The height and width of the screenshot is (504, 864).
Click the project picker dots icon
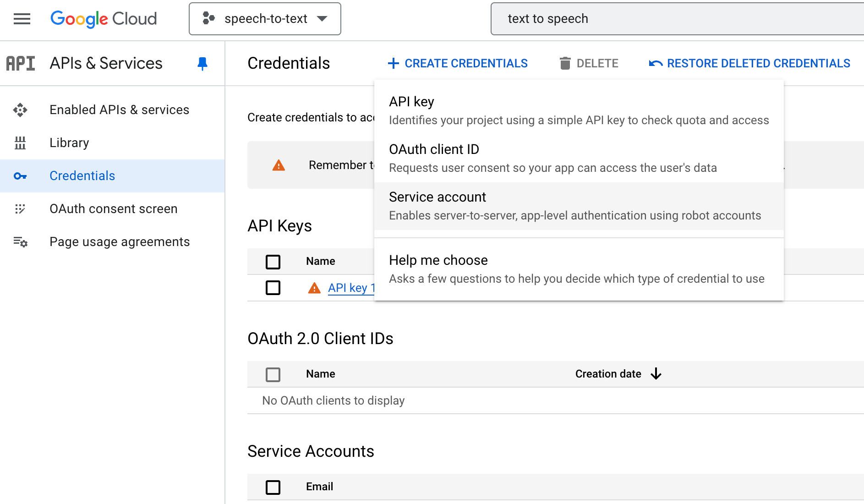click(x=209, y=18)
